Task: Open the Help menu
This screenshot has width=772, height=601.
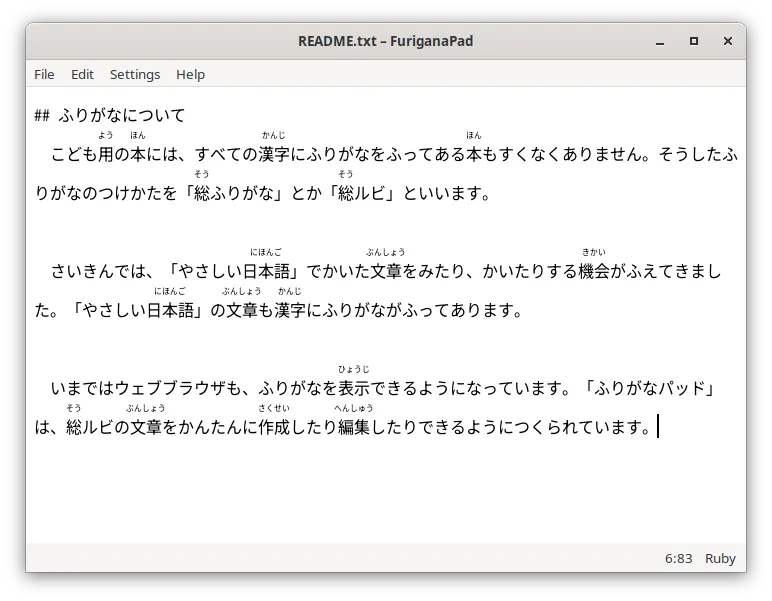Action: 191,74
